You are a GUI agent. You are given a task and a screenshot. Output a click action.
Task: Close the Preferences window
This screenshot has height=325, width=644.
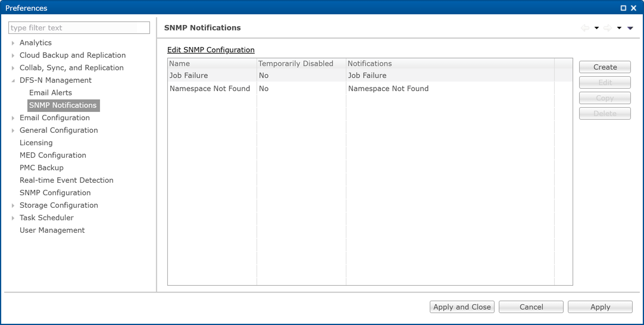click(x=633, y=8)
